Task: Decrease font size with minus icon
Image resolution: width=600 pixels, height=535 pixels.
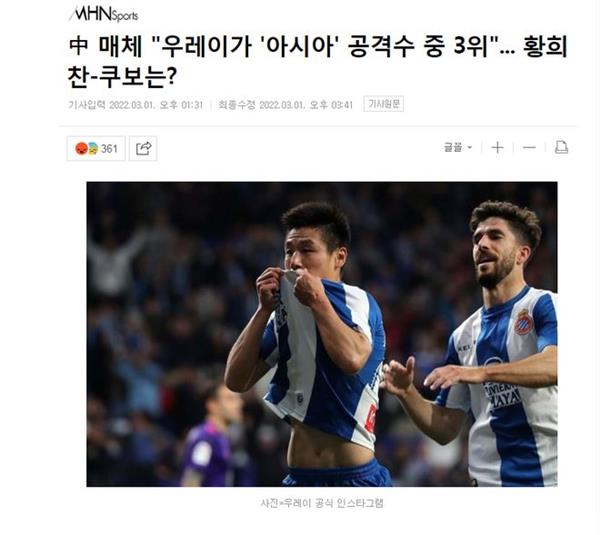Action: [529, 148]
